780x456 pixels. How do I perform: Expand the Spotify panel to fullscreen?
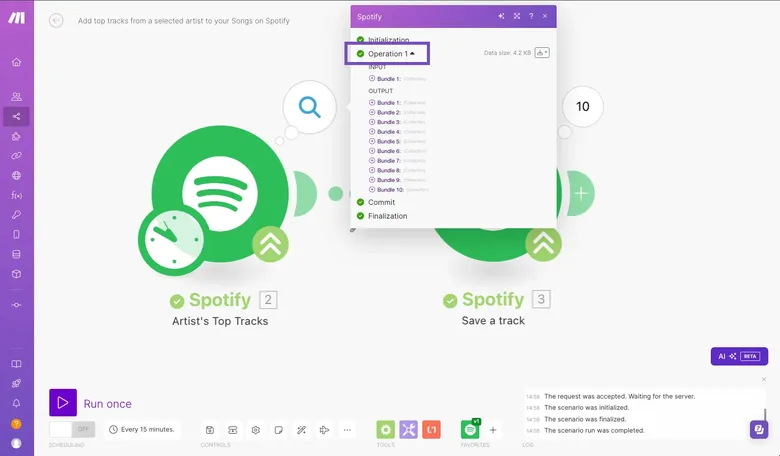coord(517,16)
